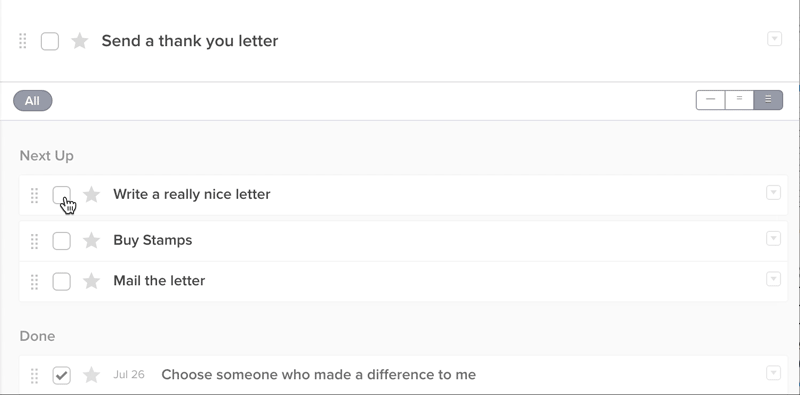Grab drag handle of 'Buy Stamps' row
The width and height of the screenshot is (800, 395).
tap(34, 241)
